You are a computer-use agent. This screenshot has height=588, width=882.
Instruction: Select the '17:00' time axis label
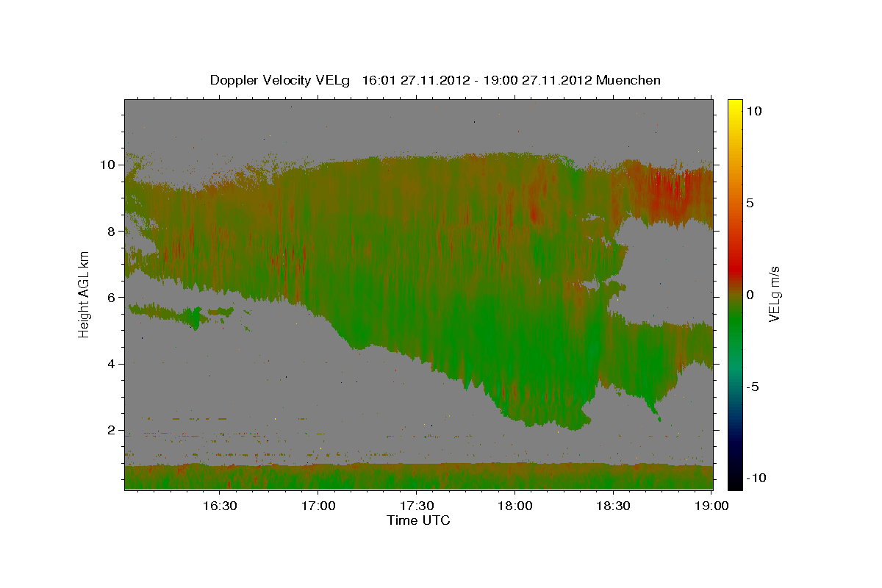318,506
